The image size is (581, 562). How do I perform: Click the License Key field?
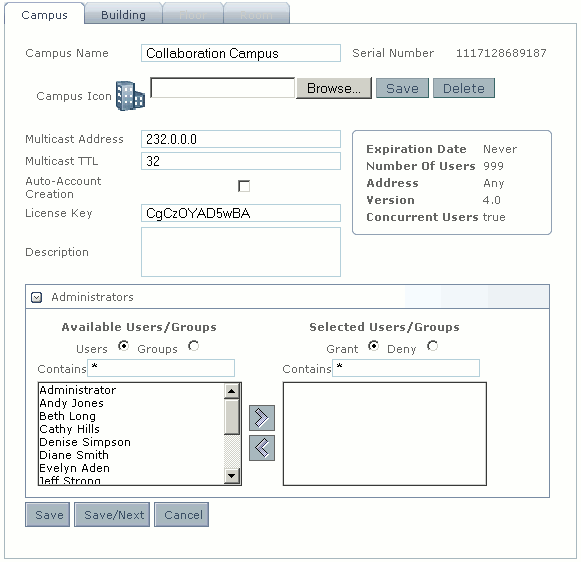tap(241, 213)
